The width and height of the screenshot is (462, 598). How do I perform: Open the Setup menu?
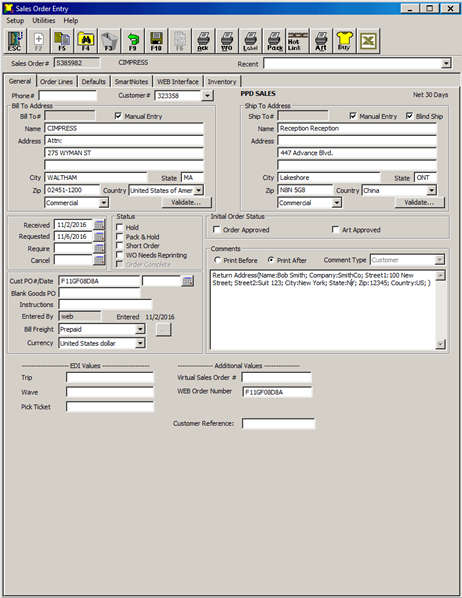click(x=15, y=21)
